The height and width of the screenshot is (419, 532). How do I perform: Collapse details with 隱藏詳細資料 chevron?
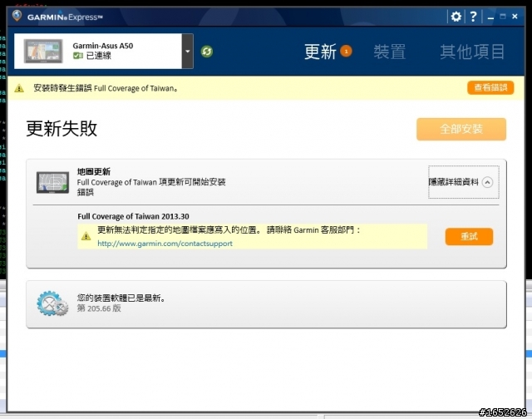(488, 182)
